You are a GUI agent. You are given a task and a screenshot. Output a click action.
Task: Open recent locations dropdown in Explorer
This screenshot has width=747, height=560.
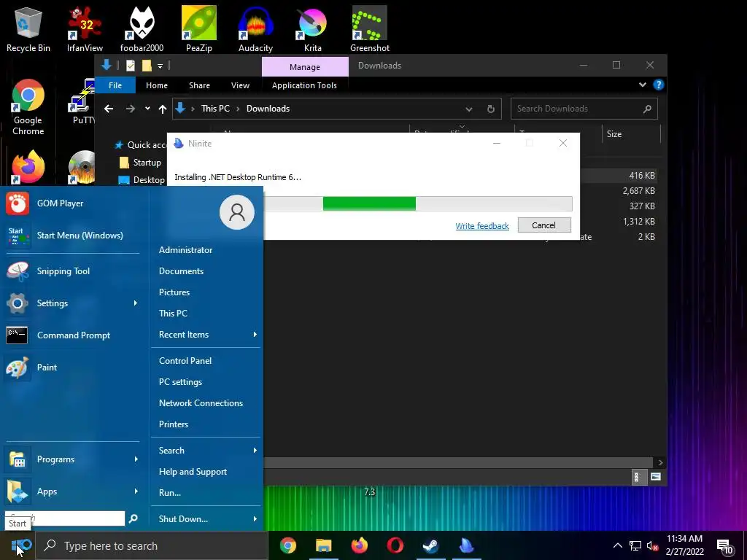147,109
